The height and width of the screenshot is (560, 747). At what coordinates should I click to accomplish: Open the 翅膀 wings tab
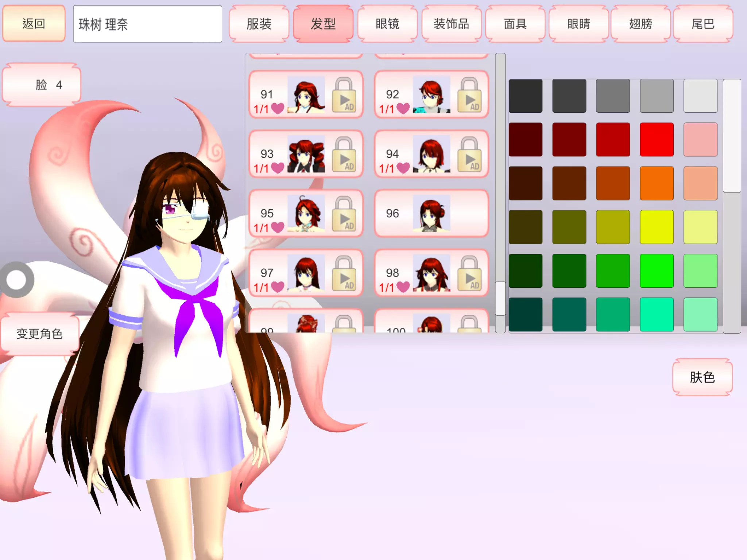tap(640, 24)
